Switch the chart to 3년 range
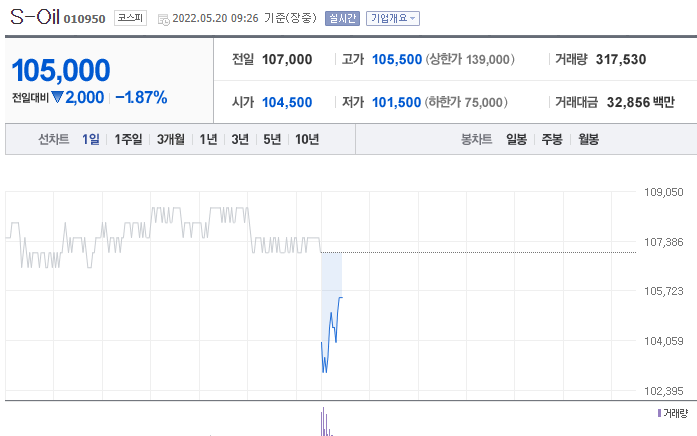The image size is (697, 436). pos(240,140)
